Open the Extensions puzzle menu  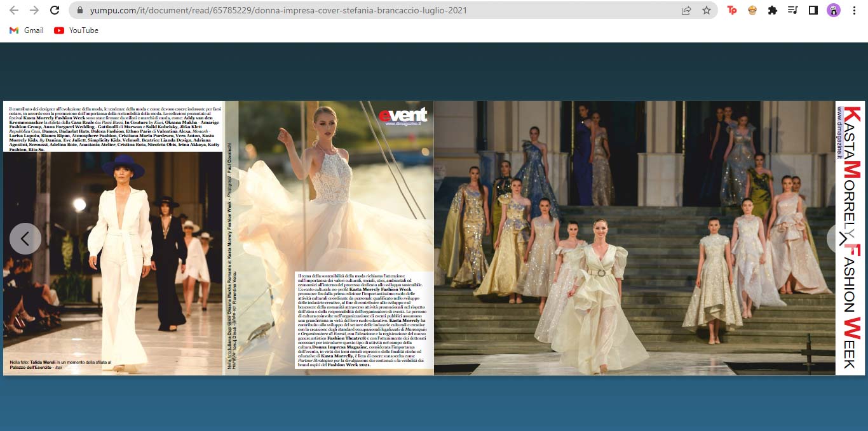[x=773, y=10]
